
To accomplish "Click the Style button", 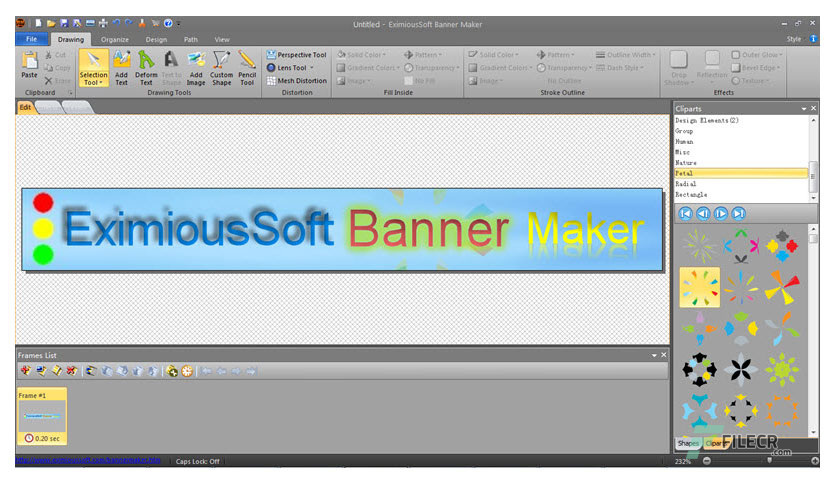I will coord(793,39).
